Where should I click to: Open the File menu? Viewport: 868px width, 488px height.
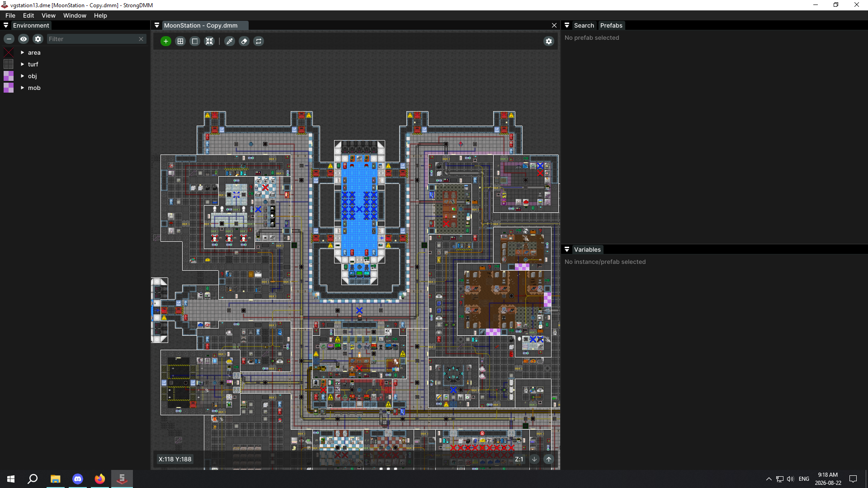coord(10,15)
